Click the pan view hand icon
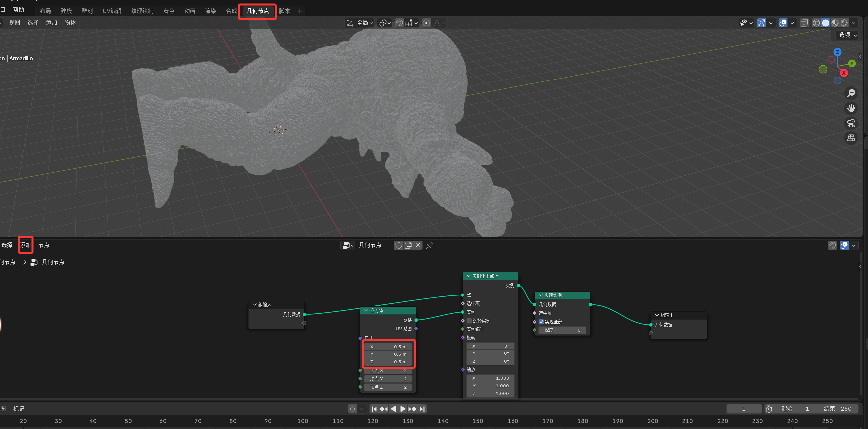868x429 pixels. (851, 108)
